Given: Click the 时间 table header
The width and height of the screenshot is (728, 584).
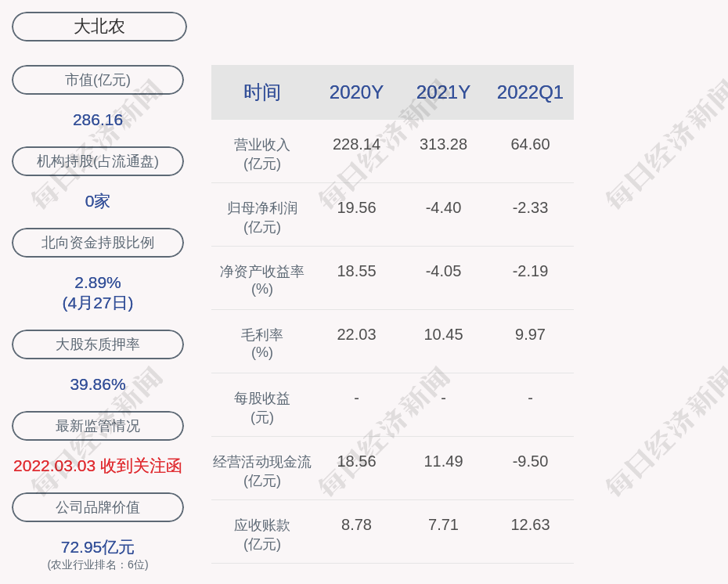Looking at the screenshot, I should pyautogui.click(x=262, y=92).
